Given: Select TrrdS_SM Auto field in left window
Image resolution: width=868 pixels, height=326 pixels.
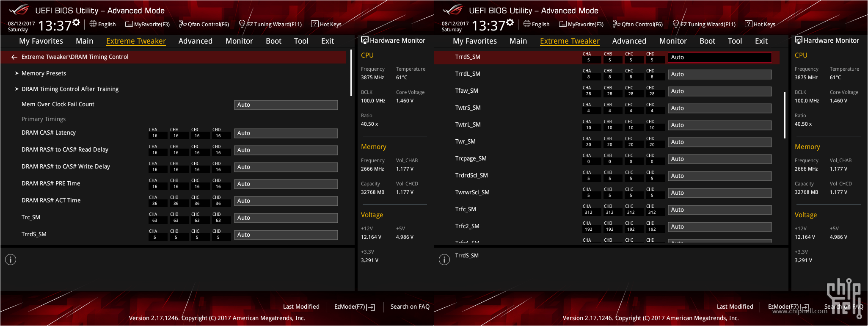Looking at the screenshot, I should pos(286,235).
